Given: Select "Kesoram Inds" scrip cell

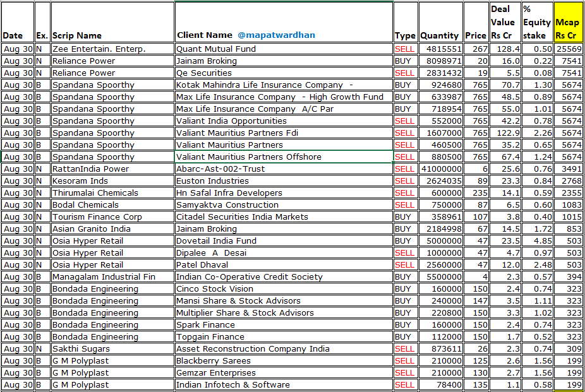Looking at the screenshot, I should click(x=112, y=181).
